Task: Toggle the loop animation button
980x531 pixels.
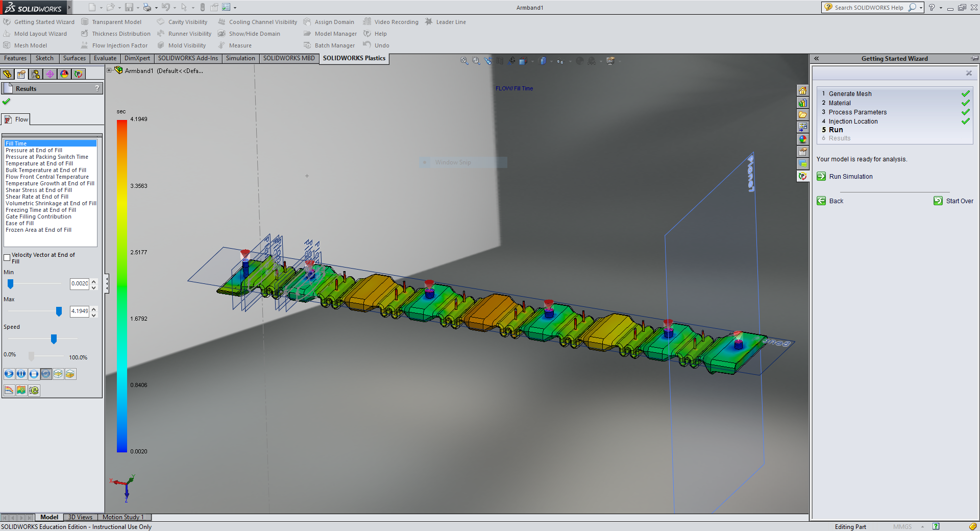Action: pyautogui.click(x=46, y=374)
